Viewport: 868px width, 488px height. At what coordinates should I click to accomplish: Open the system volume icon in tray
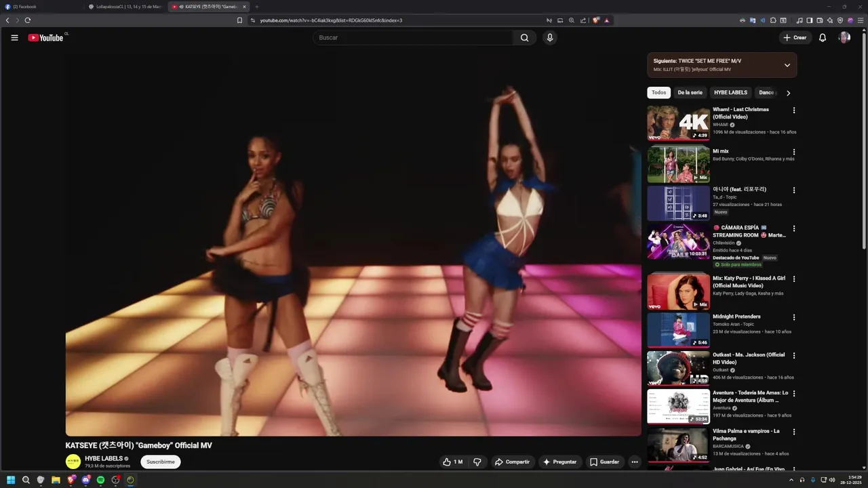click(x=833, y=480)
